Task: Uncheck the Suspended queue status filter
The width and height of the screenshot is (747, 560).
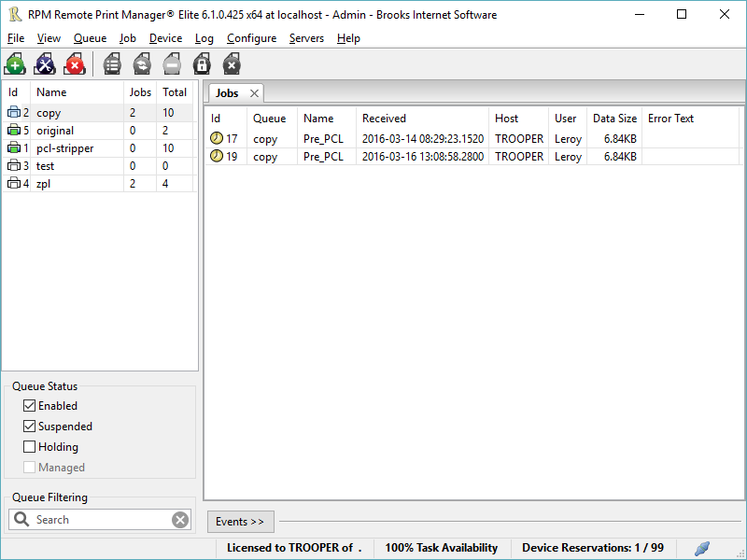Action: pyautogui.click(x=27, y=426)
